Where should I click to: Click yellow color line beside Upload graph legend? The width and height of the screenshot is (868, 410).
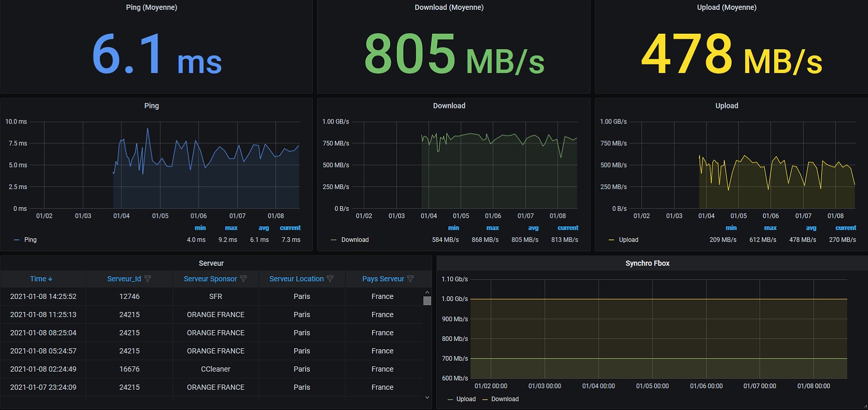[x=611, y=240]
